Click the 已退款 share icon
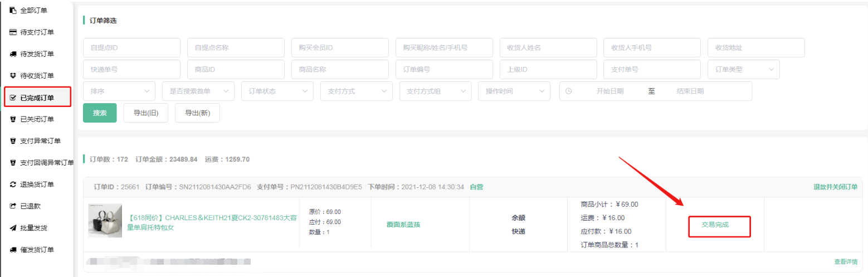 (13, 206)
